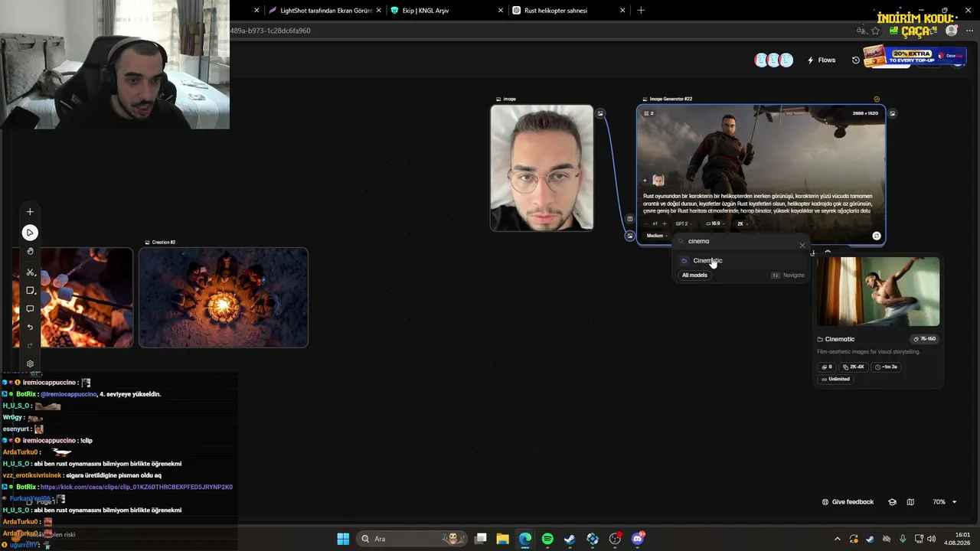This screenshot has height=551, width=980.
Task: Open Steam from the taskbar
Action: pyautogui.click(x=570, y=539)
